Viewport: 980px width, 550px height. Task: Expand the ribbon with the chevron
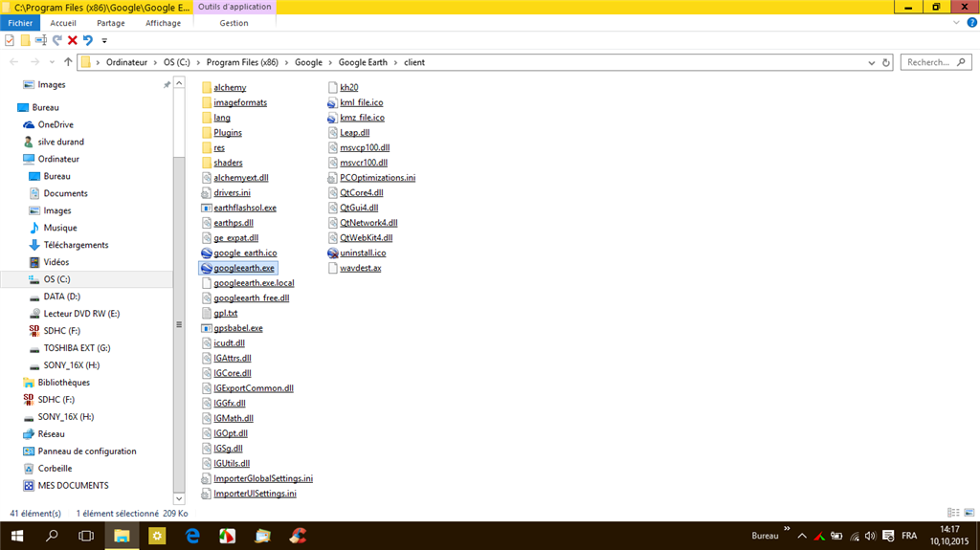(x=956, y=23)
